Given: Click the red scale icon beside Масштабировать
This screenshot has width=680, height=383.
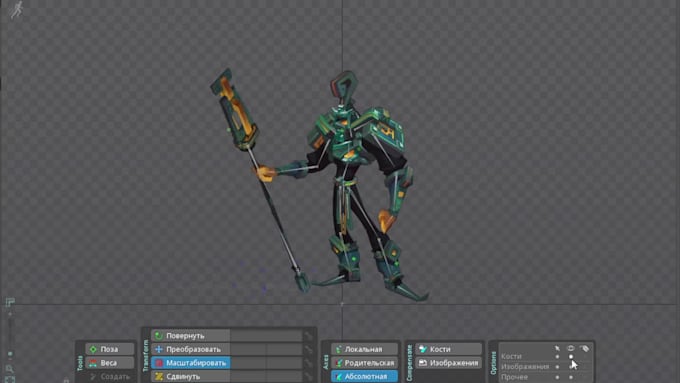Looking at the screenshot, I should 159,363.
